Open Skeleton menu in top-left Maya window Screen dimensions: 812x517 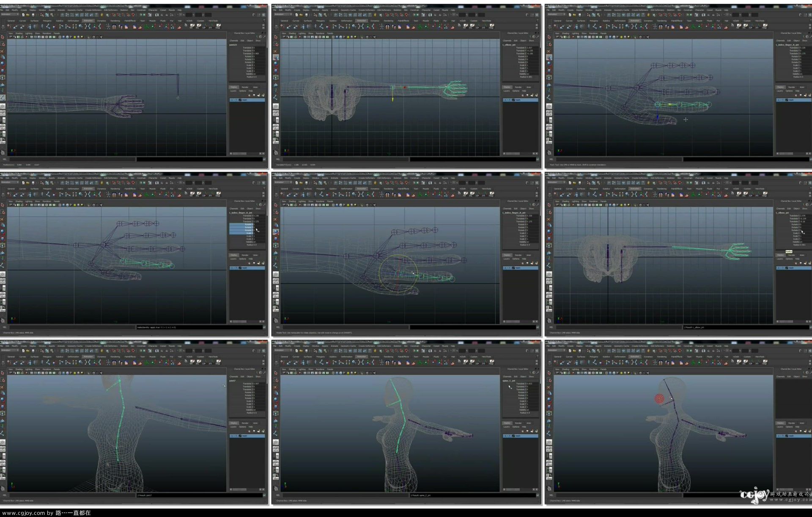click(124, 10)
